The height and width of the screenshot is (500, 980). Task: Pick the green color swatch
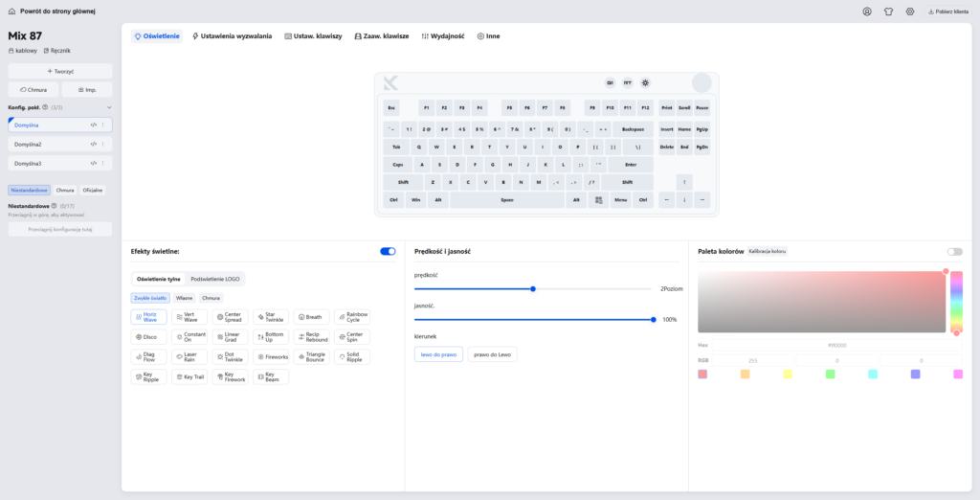click(830, 375)
